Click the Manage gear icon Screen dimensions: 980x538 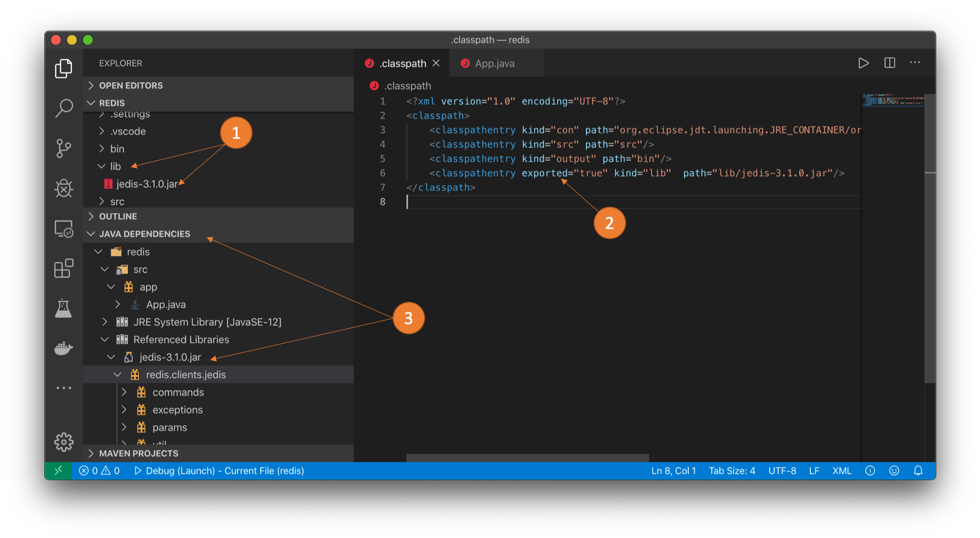[x=64, y=442]
